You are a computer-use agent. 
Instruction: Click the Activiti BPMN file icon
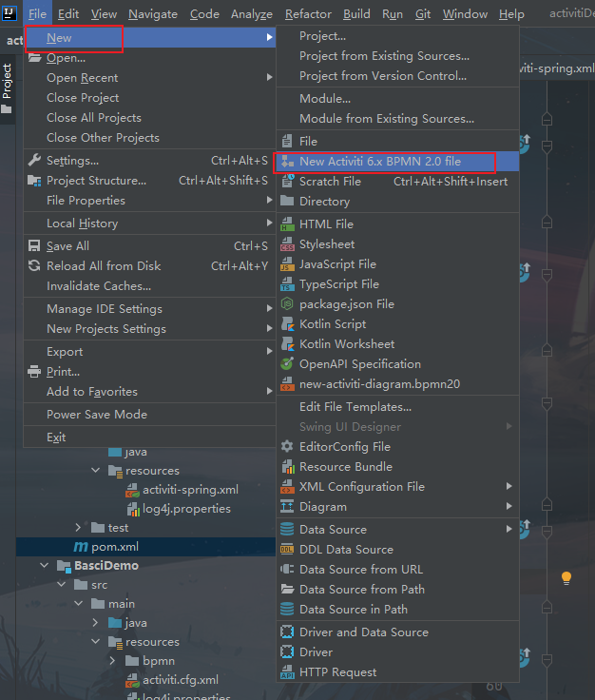point(287,162)
